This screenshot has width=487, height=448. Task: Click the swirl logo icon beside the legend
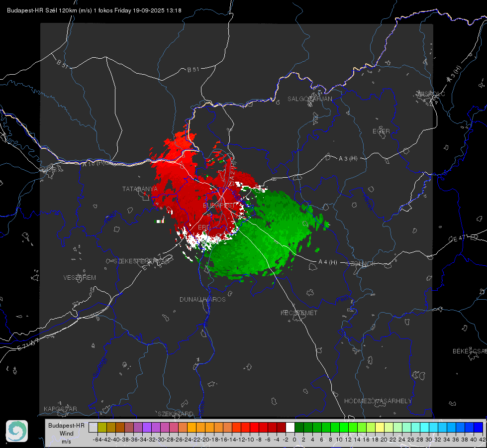pyautogui.click(x=17, y=431)
